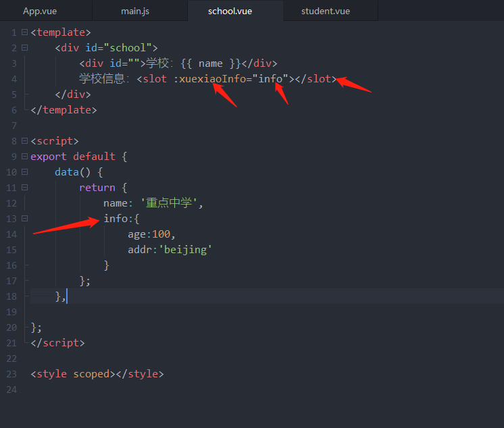Screen dimensions: 504x428
Task: Collapse the script block on line 8
Action: (24, 141)
